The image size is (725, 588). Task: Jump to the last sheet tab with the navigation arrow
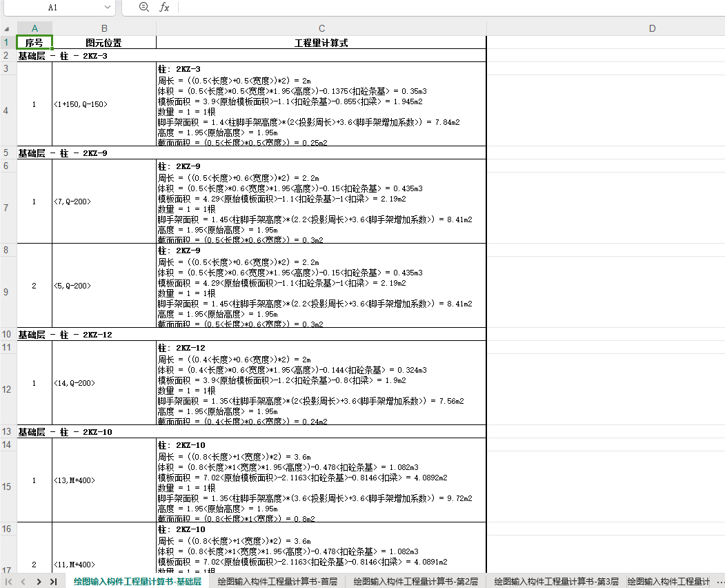[x=54, y=582]
